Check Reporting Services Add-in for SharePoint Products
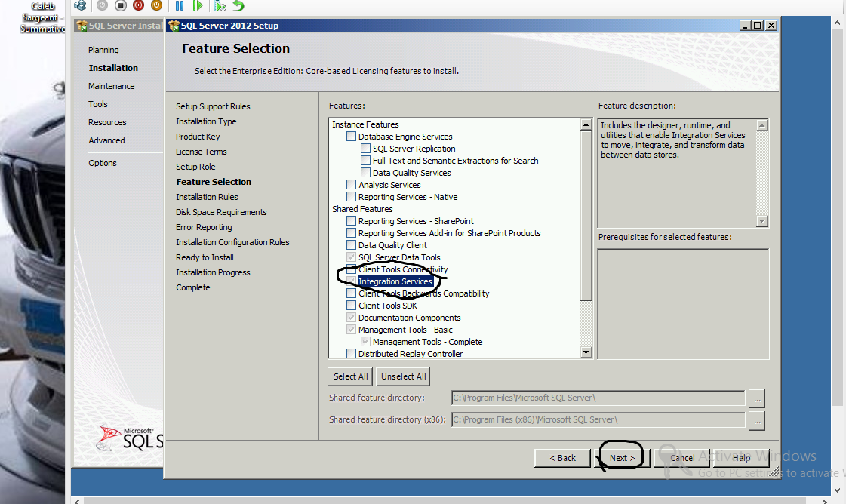The image size is (846, 504). click(351, 233)
